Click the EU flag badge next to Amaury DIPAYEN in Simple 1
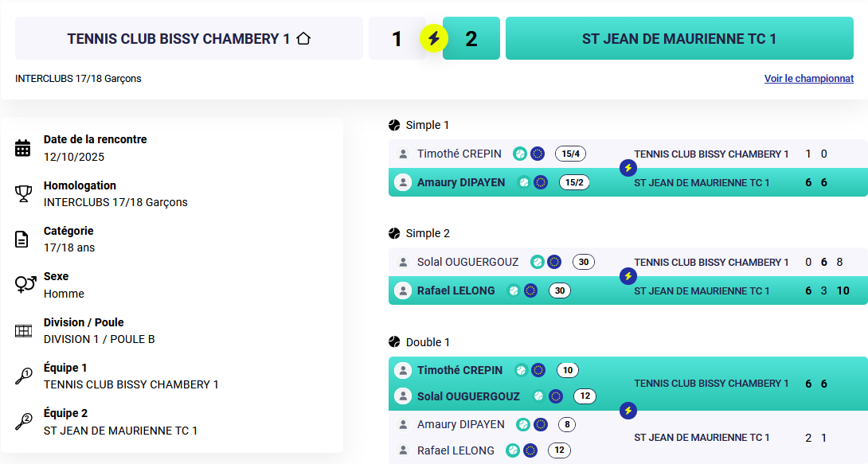Image resolution: width=868 pixels, height=464 pixels. [x=541, y=182]
